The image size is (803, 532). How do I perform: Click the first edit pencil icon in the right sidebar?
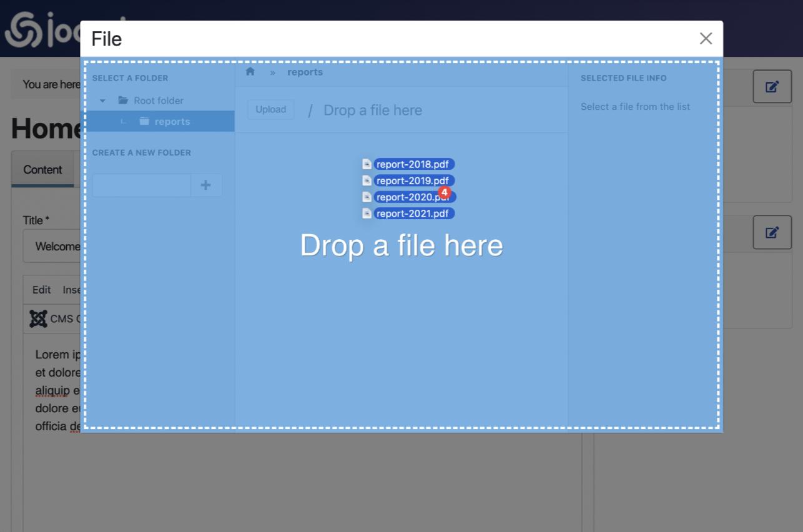(x=772, y=87)
